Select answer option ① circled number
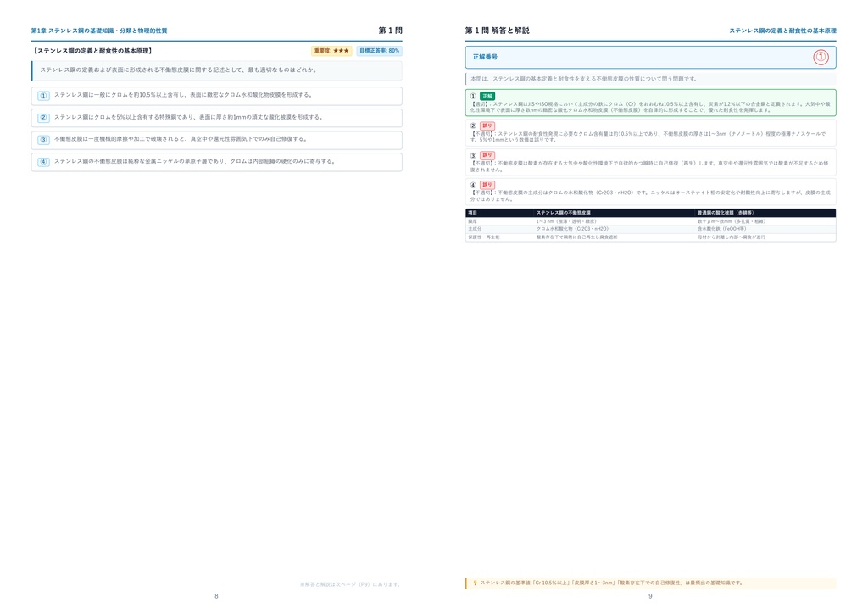 coord(44,95)
